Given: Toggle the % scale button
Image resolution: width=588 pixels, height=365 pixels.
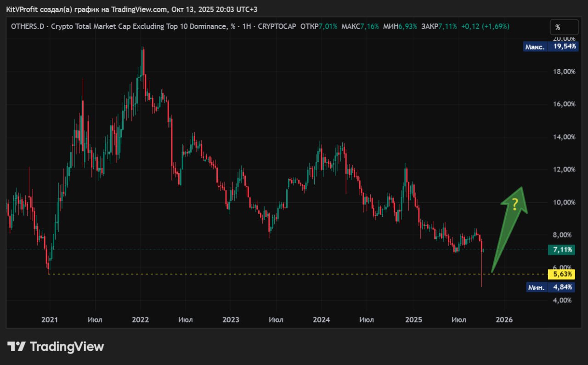Looking at the screenshot, I should tap(563, 27).
